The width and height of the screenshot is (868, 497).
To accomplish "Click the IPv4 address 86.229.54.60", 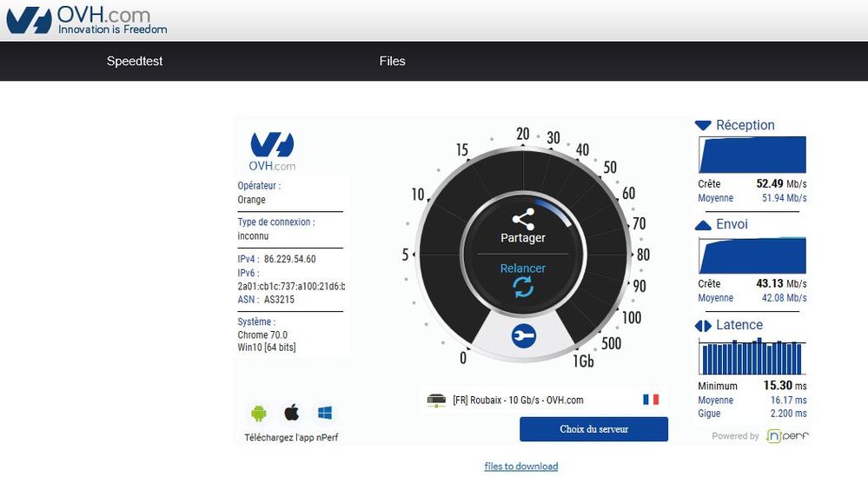I will [x=289, y=259].
